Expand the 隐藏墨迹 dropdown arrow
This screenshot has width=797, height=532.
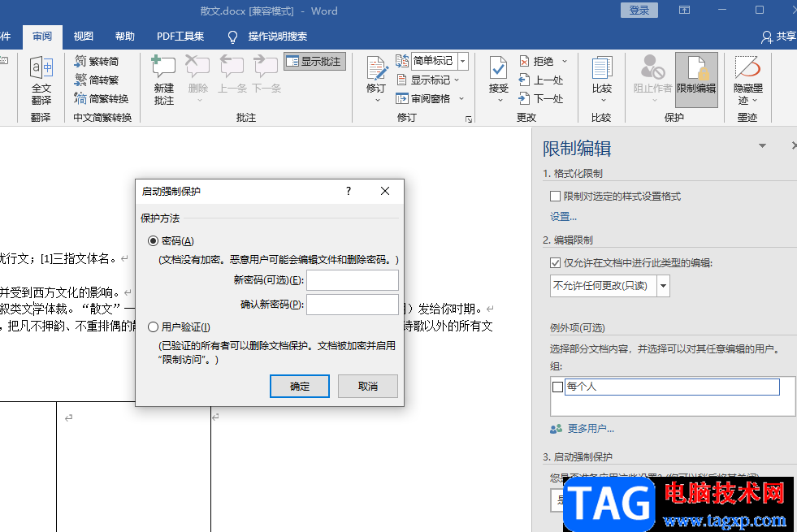coord(755,100)
